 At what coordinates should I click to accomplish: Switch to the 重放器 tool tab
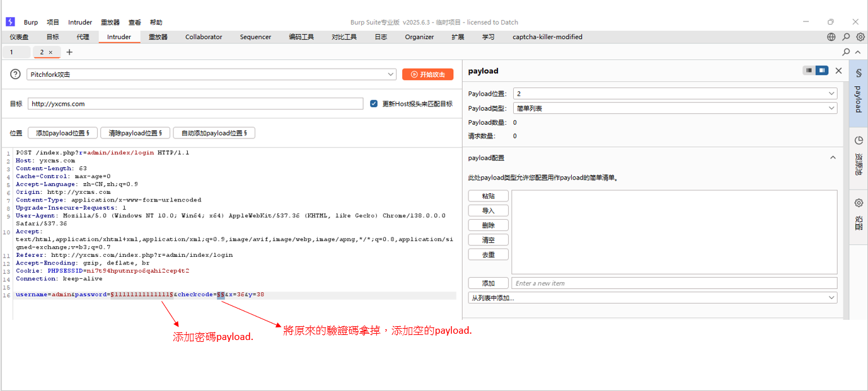click(158, 37)
